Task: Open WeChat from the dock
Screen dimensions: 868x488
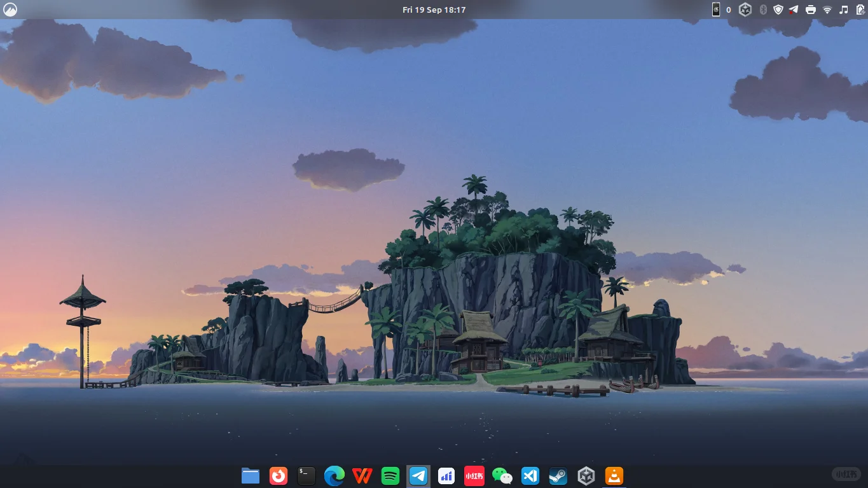Action: click(502, 475)
